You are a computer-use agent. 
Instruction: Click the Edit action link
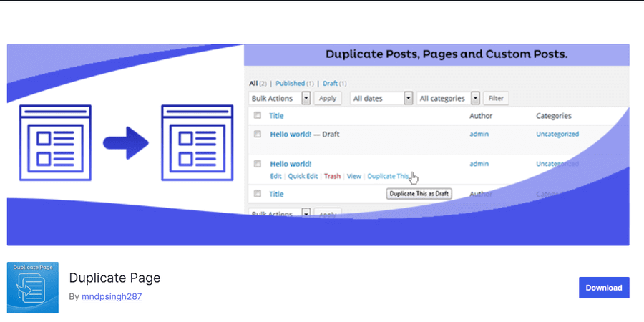pyautogui.click(x=275, y=176)
